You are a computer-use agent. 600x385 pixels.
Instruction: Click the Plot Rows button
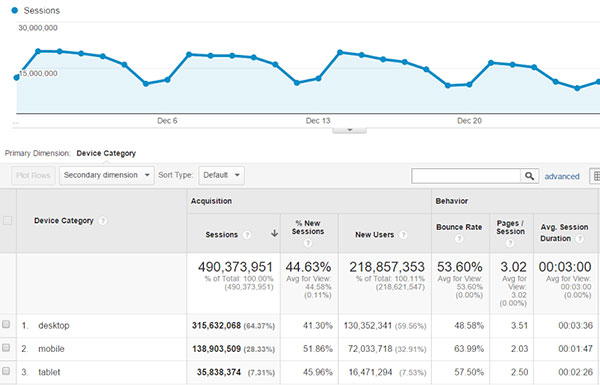(33, 176)
